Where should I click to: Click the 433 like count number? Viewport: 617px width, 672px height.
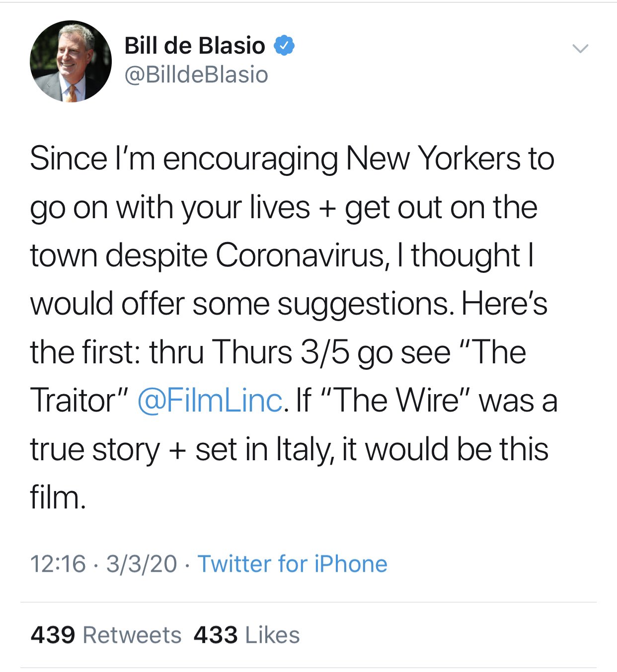click(215, 635)
